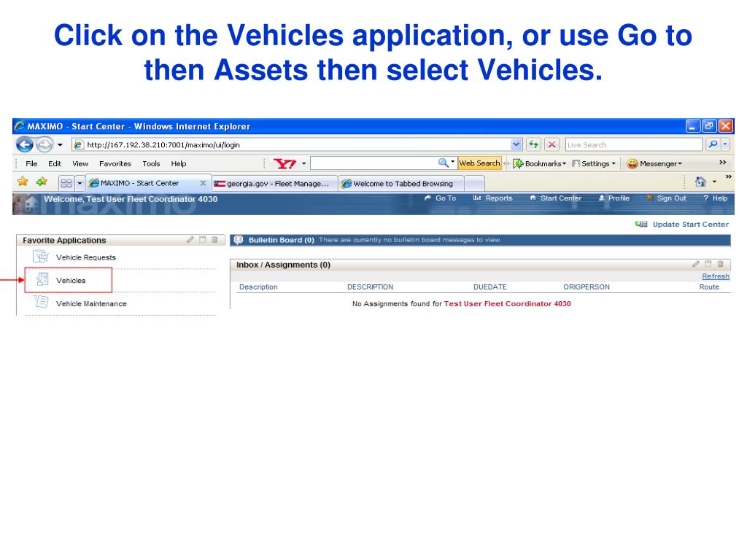The width and height of the screenshot is (747, 560).
Task: Delete the Inbox / Assignments portlet trash icon
Action: point(720,264)
